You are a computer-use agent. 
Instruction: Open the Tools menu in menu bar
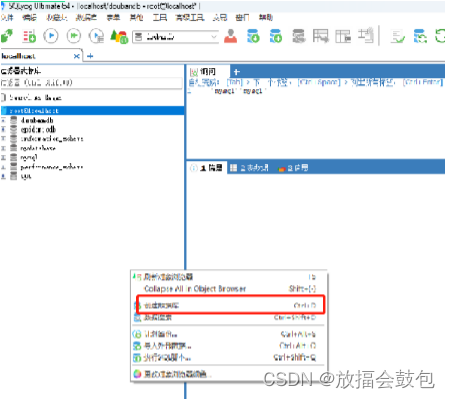point(160,17)
